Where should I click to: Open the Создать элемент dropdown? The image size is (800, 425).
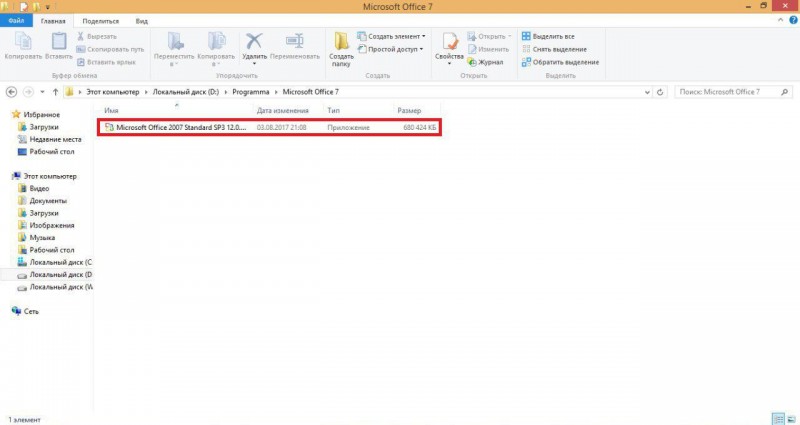click(x=392, y=36)
